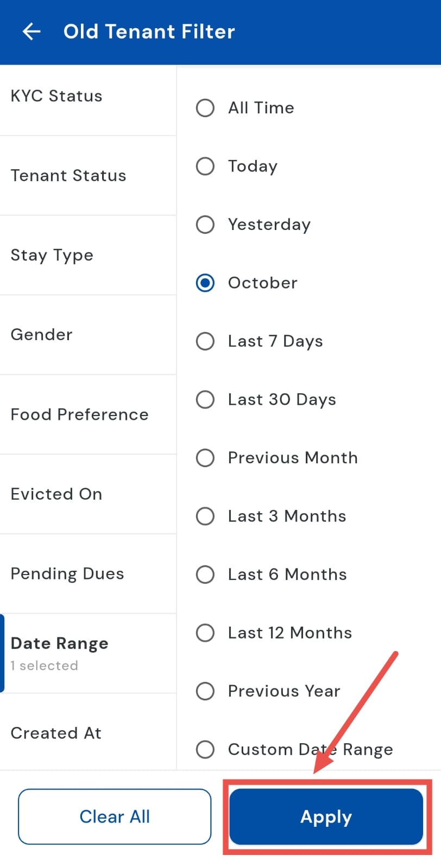This screenshot has width=441, height=868.
Task: Select Previous Month date range
Action: point(205,458)
